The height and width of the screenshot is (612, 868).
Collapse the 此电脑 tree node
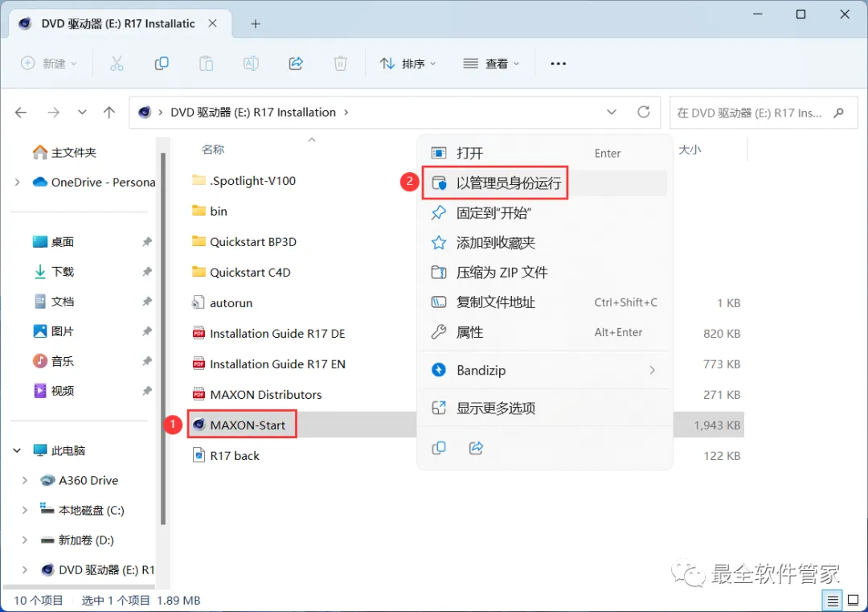pos(17,450)
